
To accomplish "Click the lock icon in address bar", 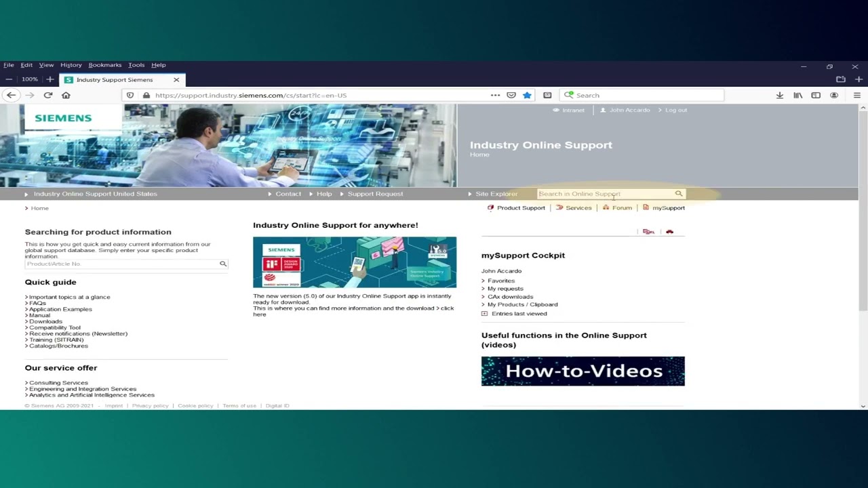I will pyautogui.click(x=146, y=96).
